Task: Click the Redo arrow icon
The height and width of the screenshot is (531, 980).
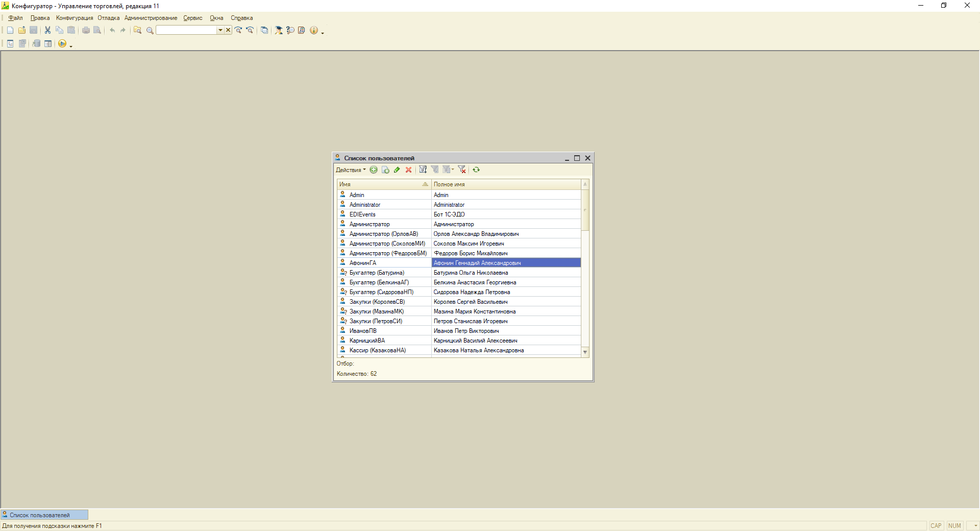Action: (x=123, y=30)
